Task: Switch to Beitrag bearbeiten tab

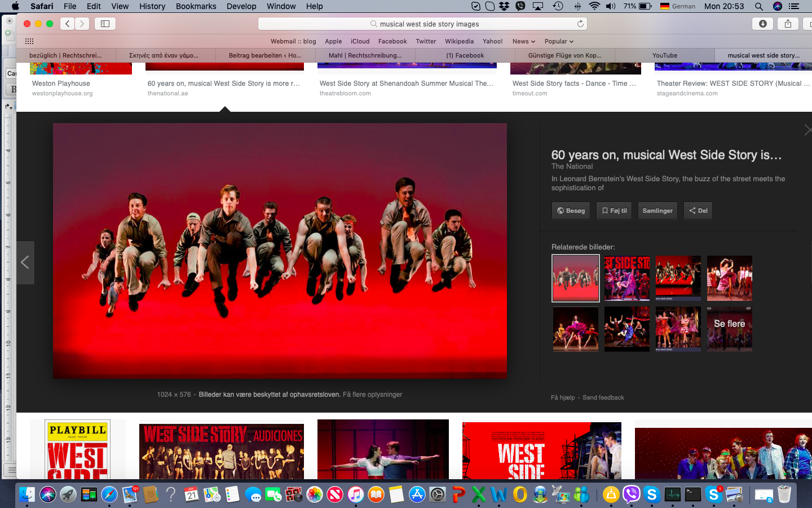Action: (265, 55)
